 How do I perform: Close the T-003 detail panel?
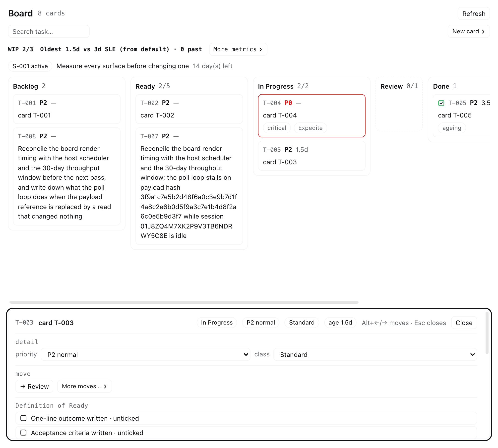pyautogui.click(x=464, y=323)
